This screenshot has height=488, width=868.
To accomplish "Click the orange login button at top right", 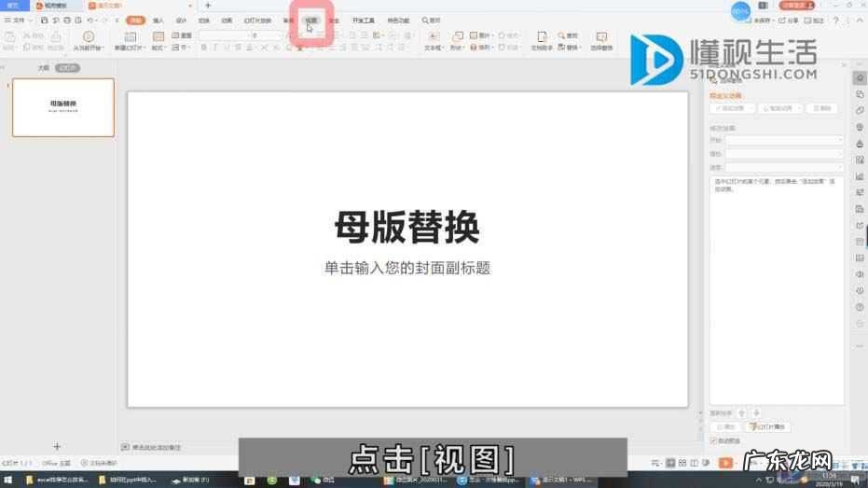I will click(x=796, y=5).
